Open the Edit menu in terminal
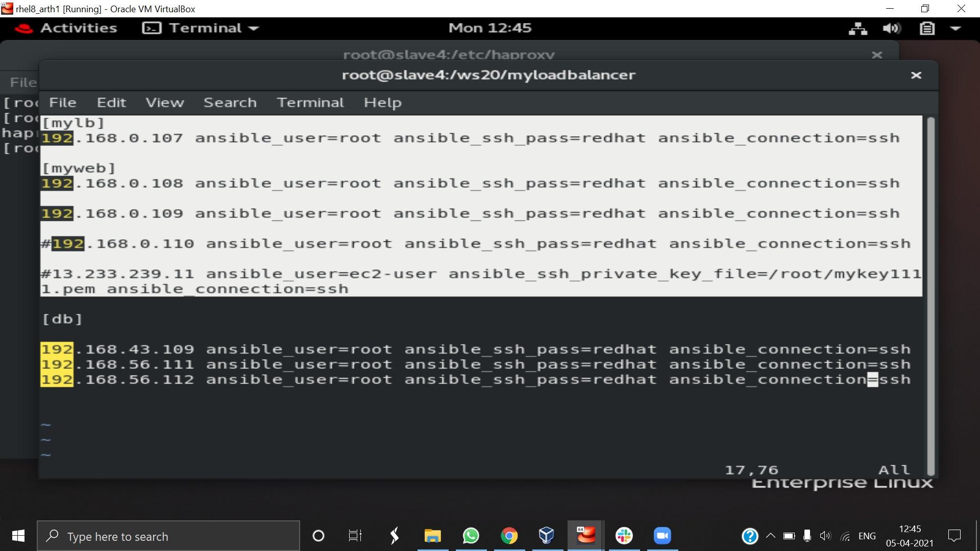 [111, 103]
